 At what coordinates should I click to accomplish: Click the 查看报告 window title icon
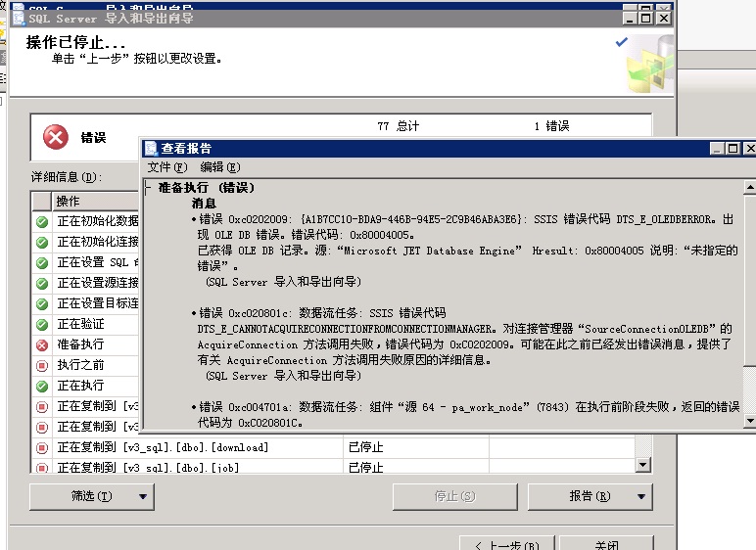[x=151, y=149]
